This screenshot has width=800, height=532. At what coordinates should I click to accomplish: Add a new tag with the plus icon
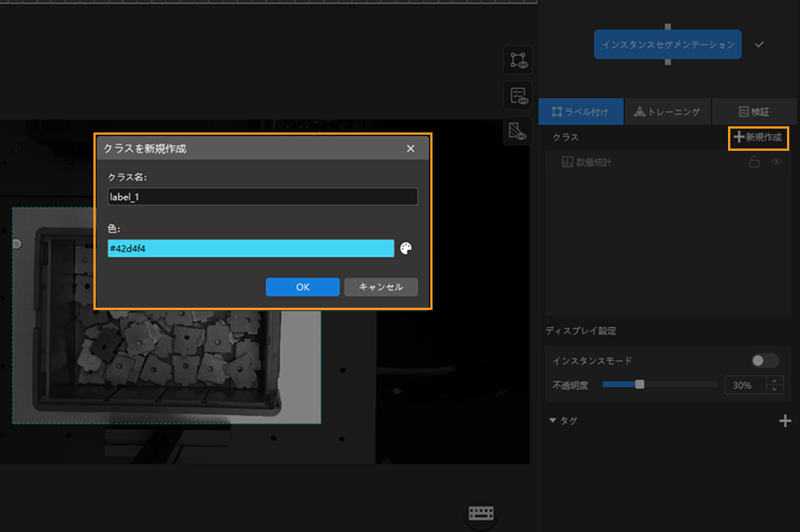(785, 421)
